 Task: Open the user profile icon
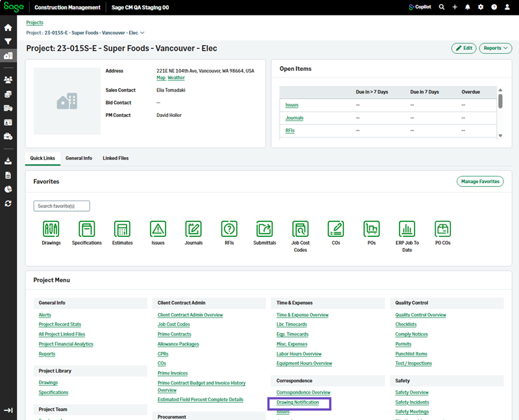coord(507,7)
